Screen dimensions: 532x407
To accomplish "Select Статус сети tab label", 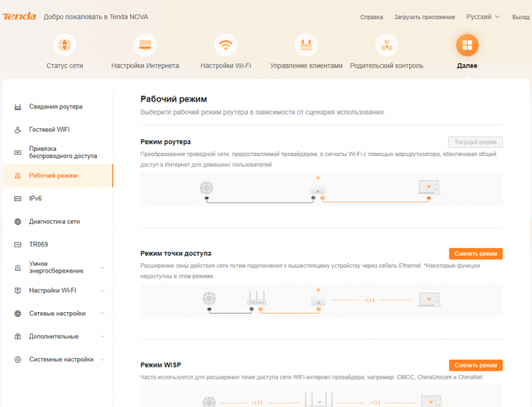I will pos(65,66).
